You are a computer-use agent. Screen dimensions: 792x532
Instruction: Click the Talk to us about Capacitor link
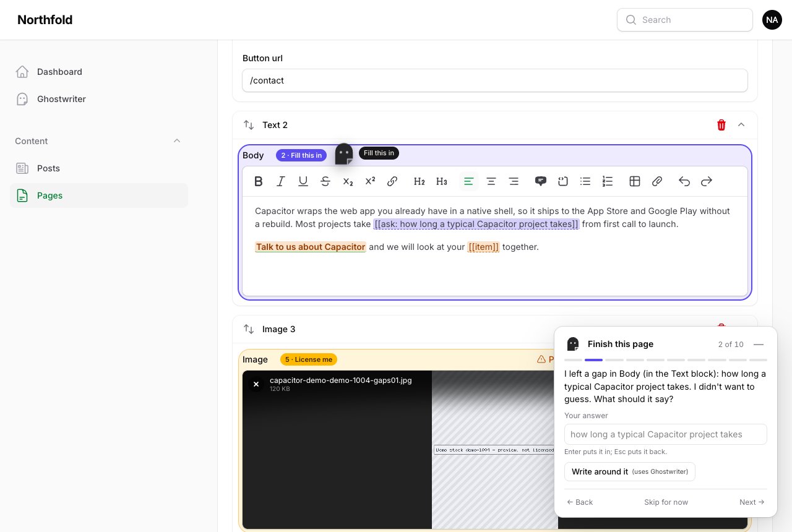311,247
